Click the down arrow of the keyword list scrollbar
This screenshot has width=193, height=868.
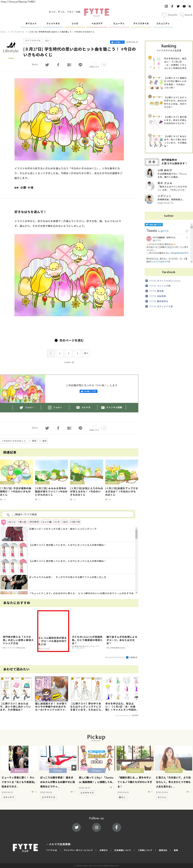[136, 593]
